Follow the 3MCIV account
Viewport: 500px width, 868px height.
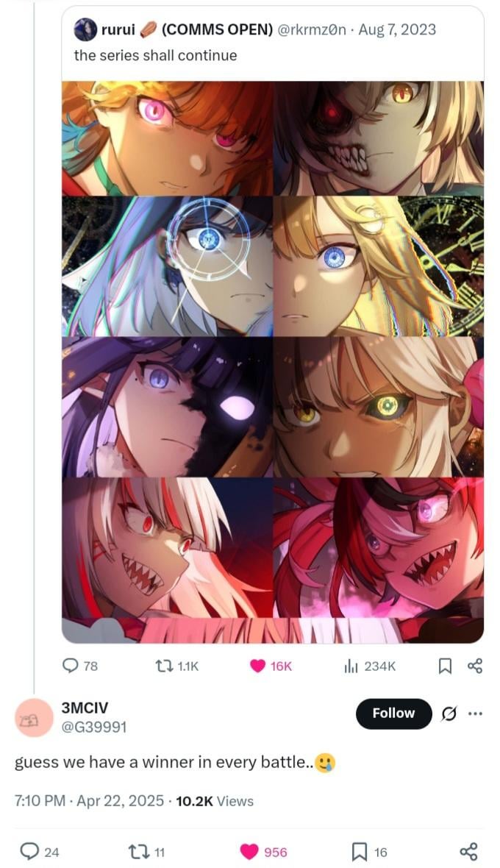coord(394,714)
